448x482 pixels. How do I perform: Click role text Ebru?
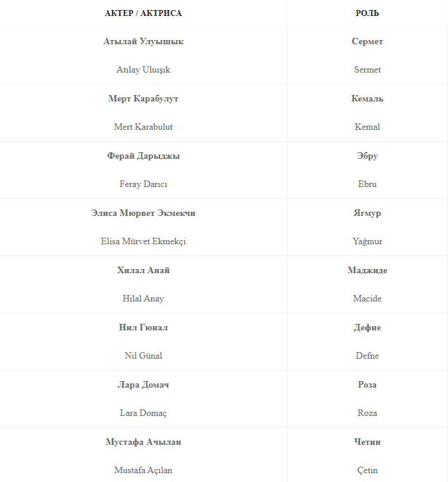point(367,184)
